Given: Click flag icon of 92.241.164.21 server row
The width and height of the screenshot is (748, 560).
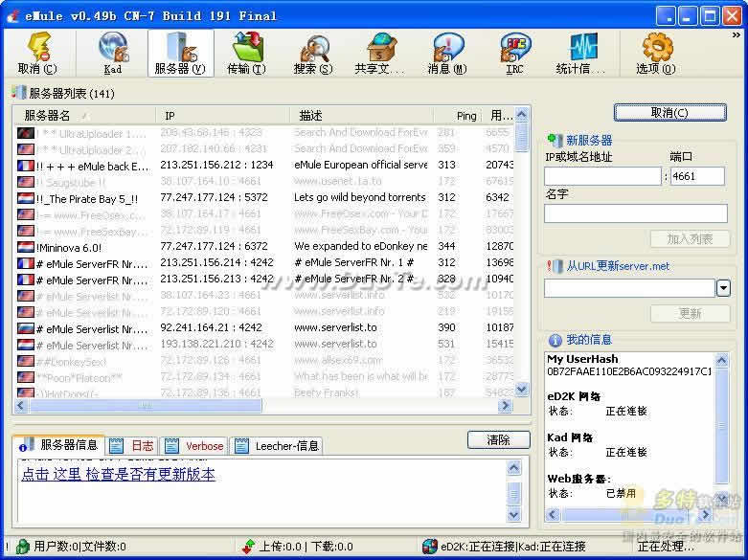Looking at the screenshot, I should coord(26,328).
